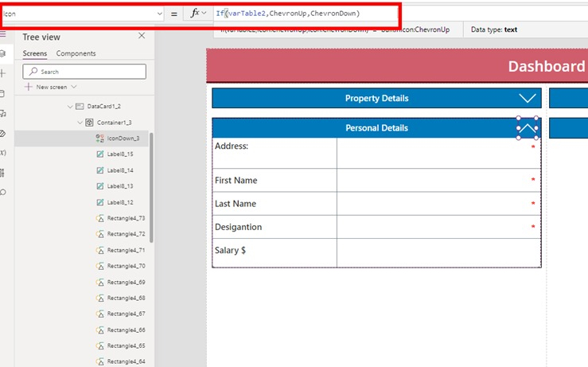The height and width of the screenshot is (367, 588).
Task: Click the Address input cell
Action: (x=438, y=153)
